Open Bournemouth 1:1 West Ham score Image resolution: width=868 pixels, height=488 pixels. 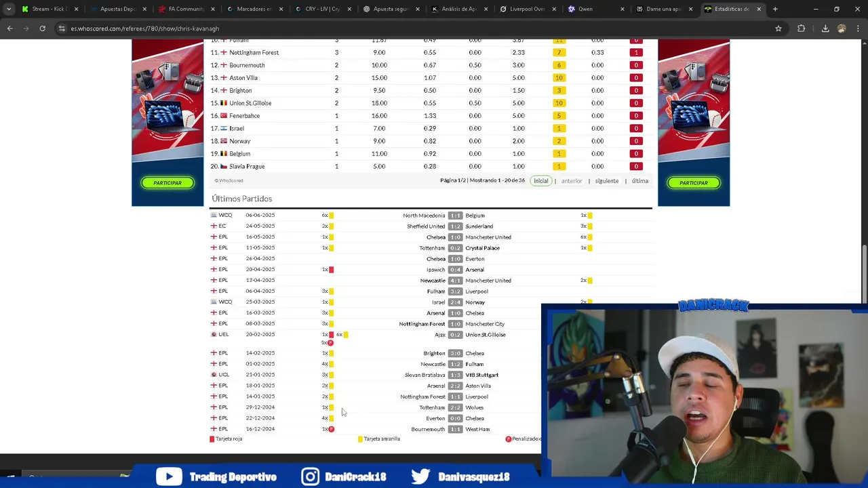455,429
